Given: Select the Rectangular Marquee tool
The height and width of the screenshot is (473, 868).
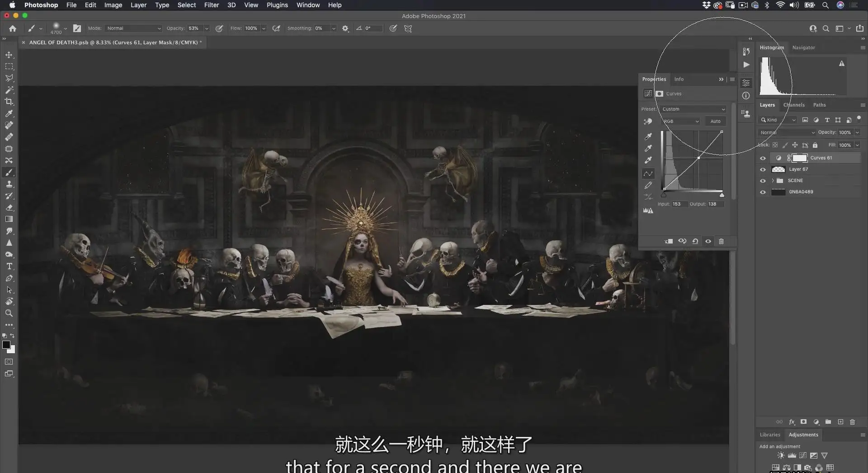Looking at the screenshot, I should pos(9,66).
